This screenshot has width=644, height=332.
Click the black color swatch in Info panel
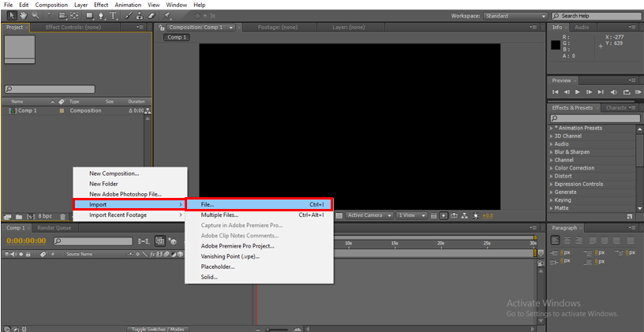[556, 45]
